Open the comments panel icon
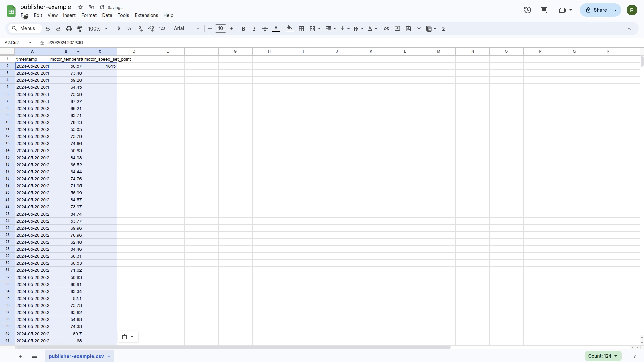The width and height of the screenshot is (644, 362). point(544,10)
